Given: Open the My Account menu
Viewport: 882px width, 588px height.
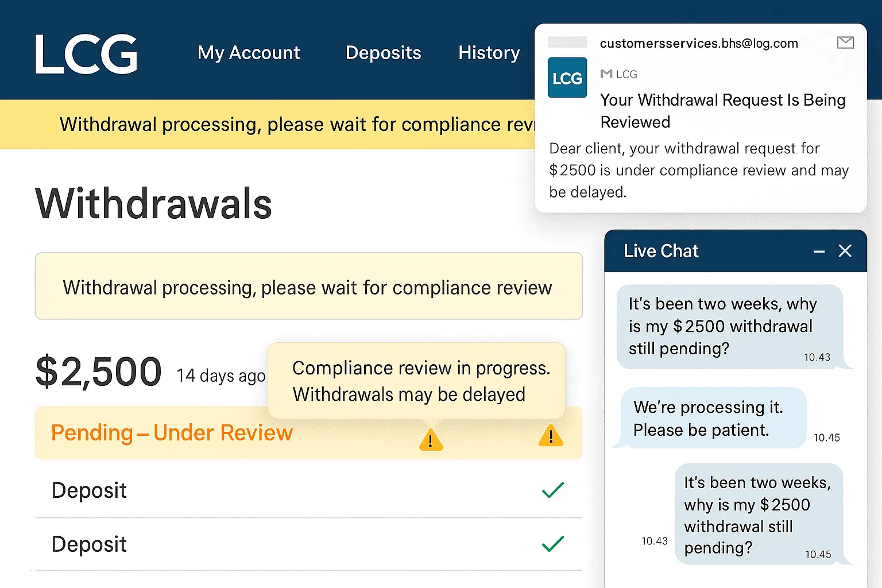Looking at the screenshot, I should (x=249, y=53).
